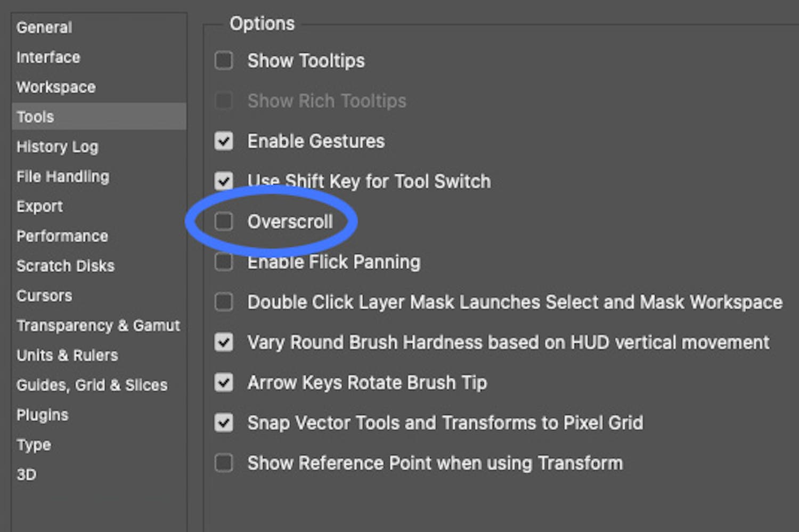Check Double Click Layer Mask Launches Select and Mask
Screen dimensions: 799x532
pyautogui.click(x=223, y=302)
